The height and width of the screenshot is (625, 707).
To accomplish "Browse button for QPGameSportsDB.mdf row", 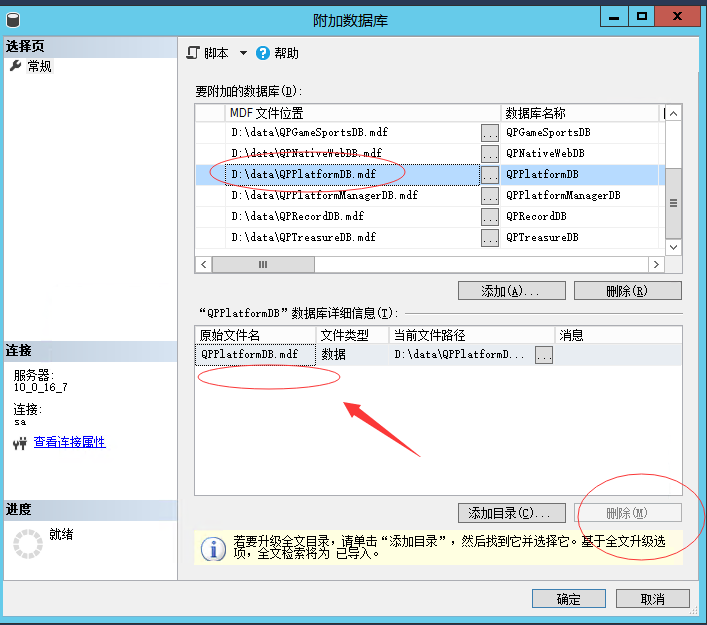I will (490, 133).
